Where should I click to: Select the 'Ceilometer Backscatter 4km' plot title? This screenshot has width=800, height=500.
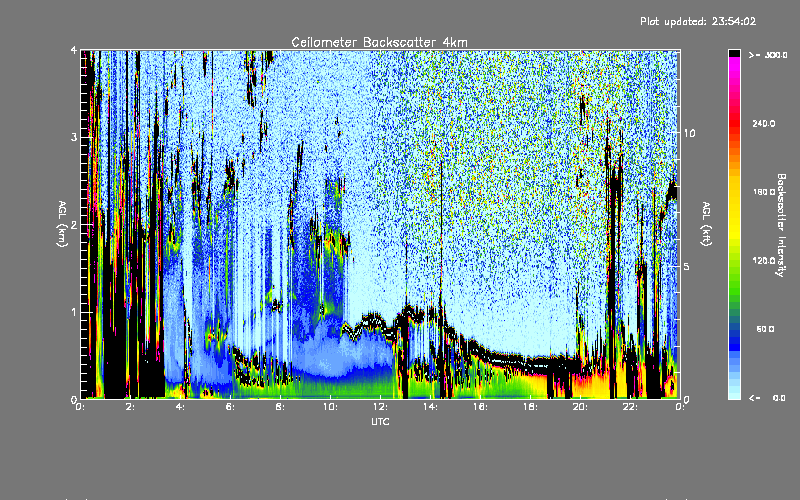coord(379,42)
